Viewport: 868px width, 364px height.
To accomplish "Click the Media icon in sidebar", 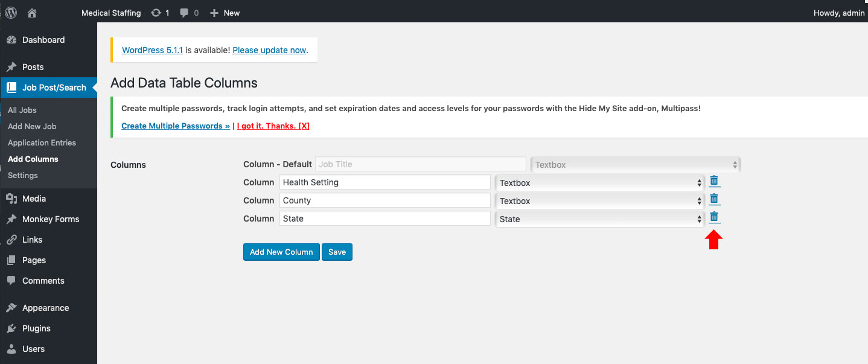I will tap(11, 199).
